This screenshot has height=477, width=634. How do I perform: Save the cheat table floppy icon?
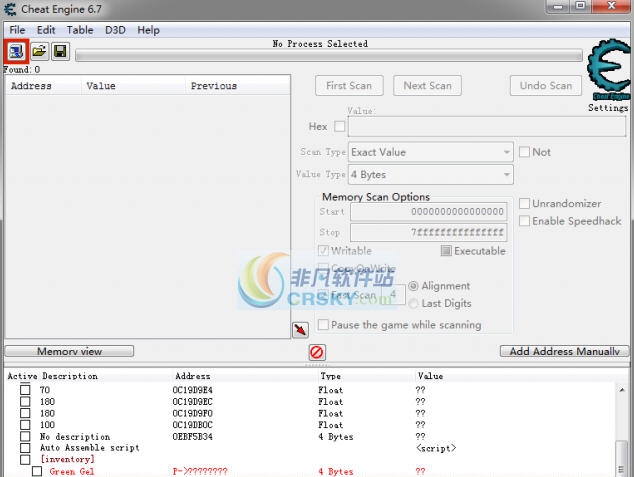coord(60,51)
